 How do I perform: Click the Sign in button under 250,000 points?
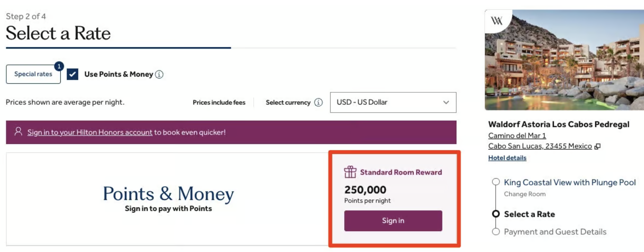[393, 221]
